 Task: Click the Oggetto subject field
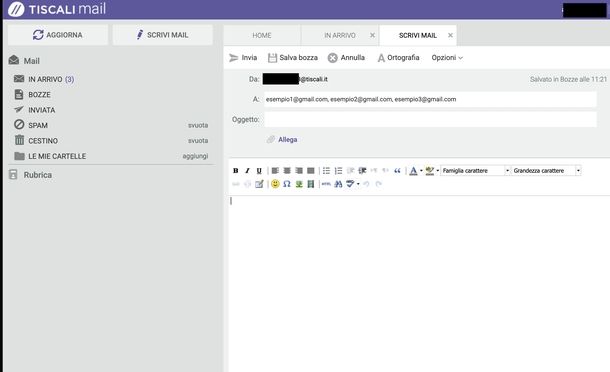tap(430, 119)
